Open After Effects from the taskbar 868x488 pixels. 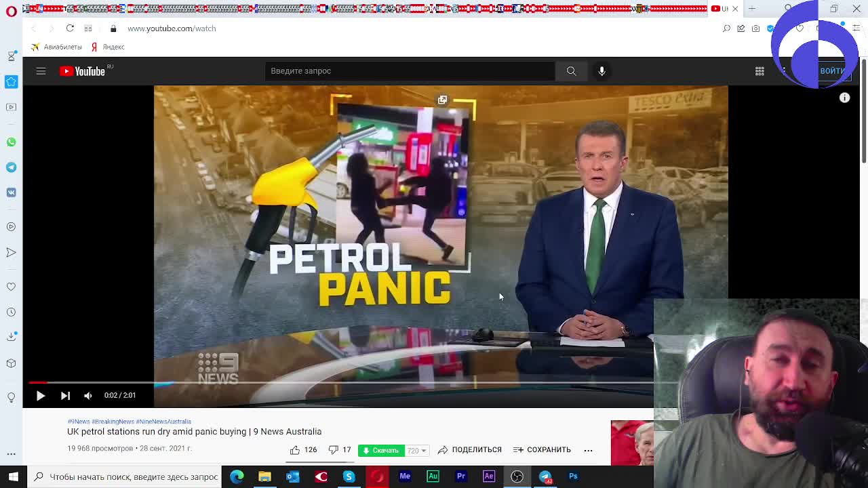(489, 476)
